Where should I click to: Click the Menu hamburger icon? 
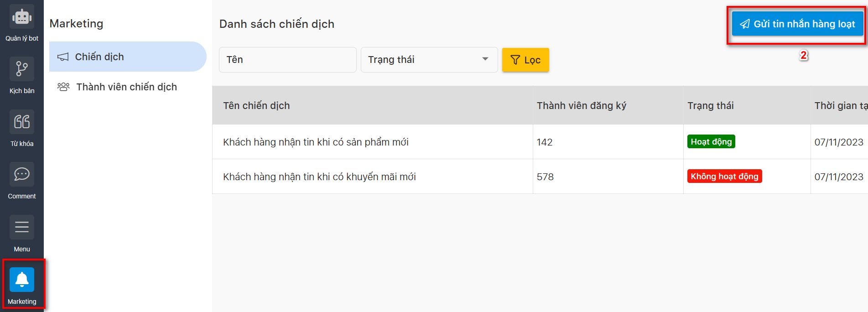pos(22,227)
